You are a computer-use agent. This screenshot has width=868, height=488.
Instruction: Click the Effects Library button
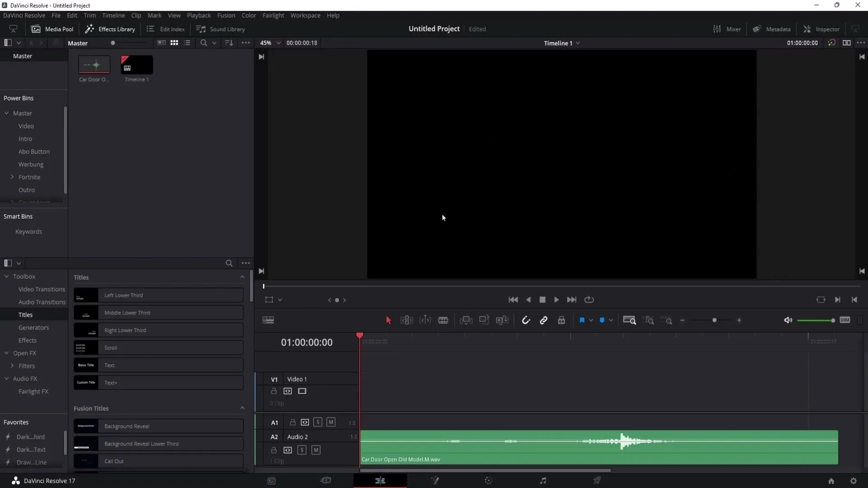[110, 28]
